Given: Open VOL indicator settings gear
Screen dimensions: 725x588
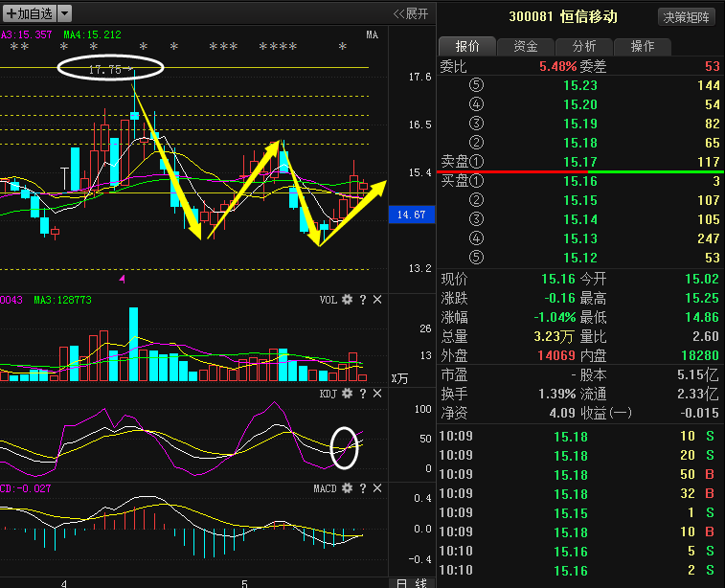Looking at the screenshot, I should click(x=348, y=300).
